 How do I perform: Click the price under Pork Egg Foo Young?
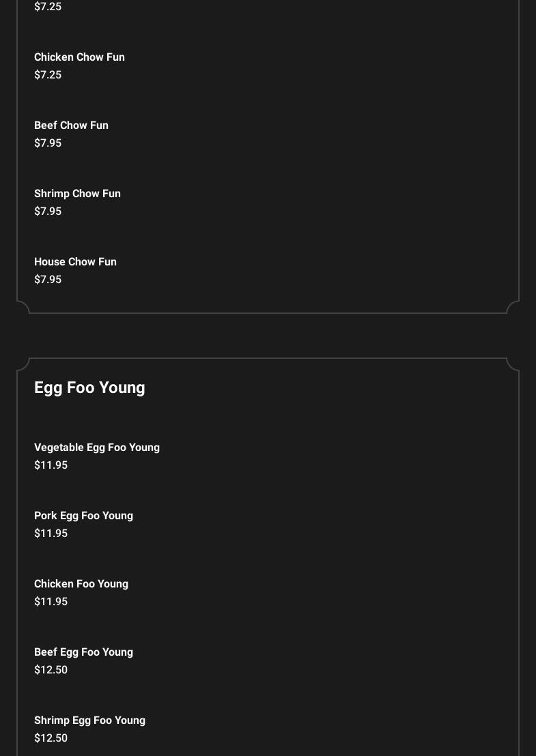pos(51,534)
